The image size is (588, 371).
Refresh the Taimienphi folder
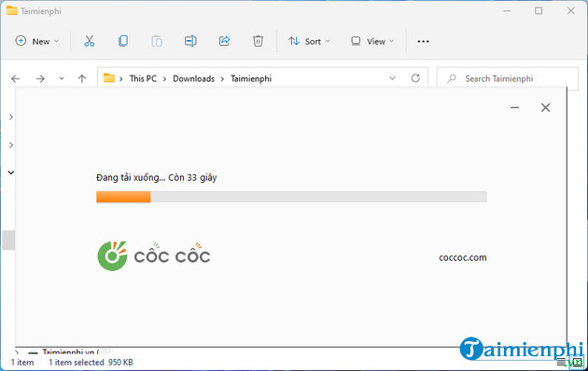pos(415,78)
